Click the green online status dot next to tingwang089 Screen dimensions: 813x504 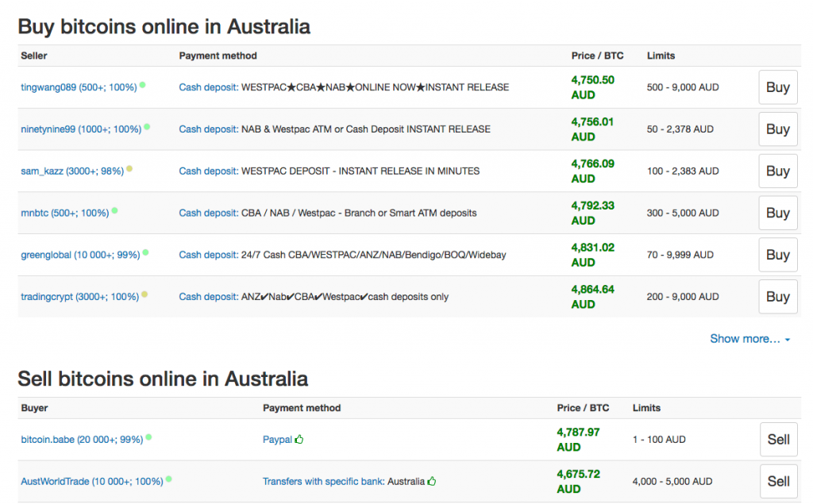tap(143, 85)
